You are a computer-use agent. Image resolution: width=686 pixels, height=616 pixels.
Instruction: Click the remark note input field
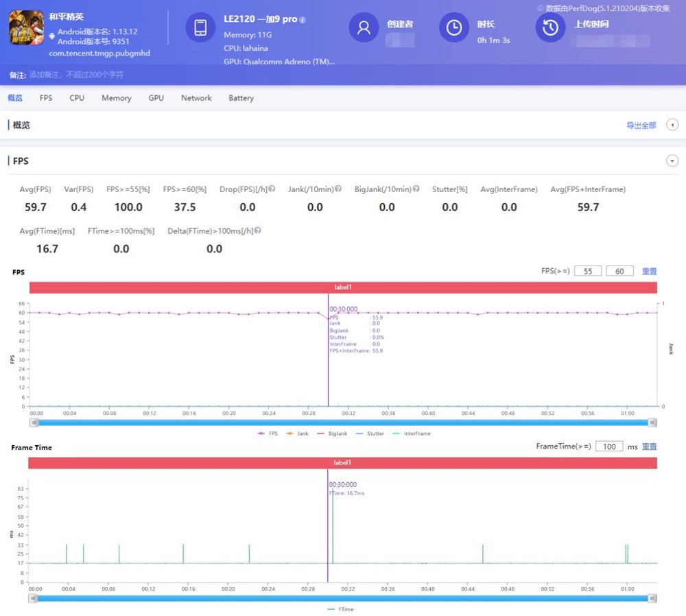[77, 75]
